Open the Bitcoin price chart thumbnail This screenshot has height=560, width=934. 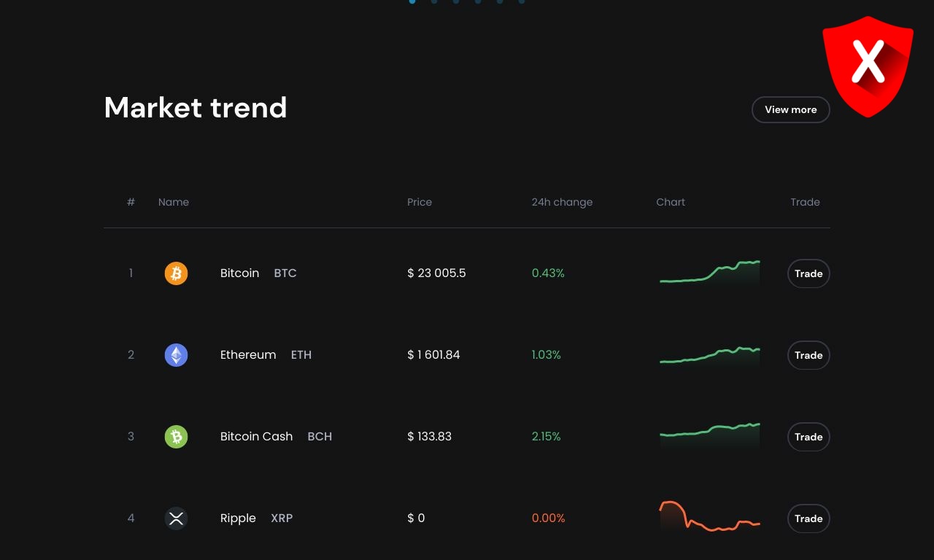coord(709,273)
